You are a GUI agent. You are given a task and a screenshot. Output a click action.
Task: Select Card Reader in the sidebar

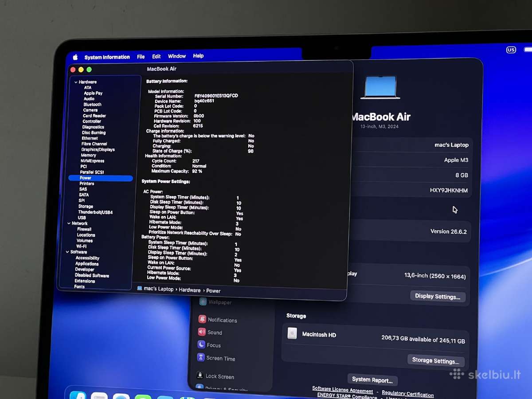point(94,116)
